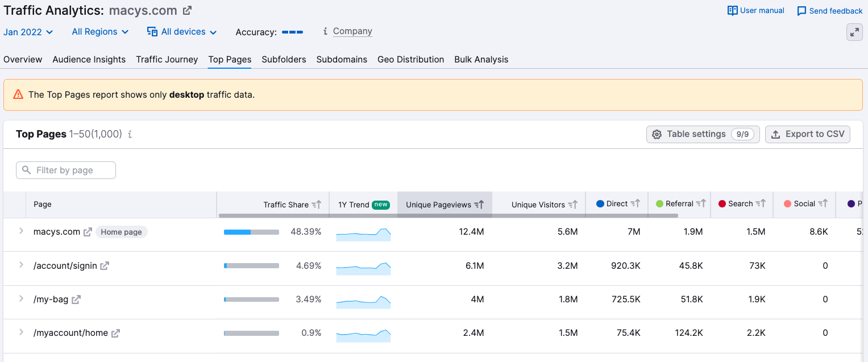This screenshot has width=868, height=362.
Task: Click the Send feedback chat icon
Action: 801,11
